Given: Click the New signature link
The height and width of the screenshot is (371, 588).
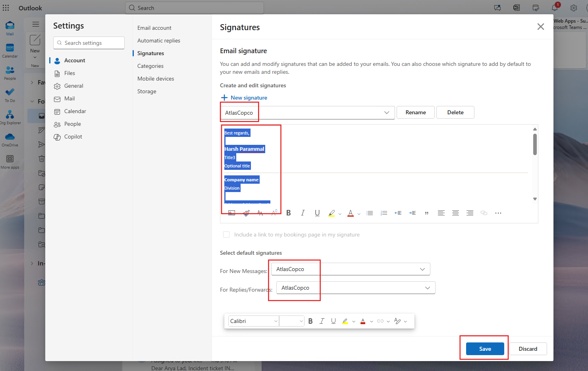Looking at the screenshot, I should [x=249, y=98].
